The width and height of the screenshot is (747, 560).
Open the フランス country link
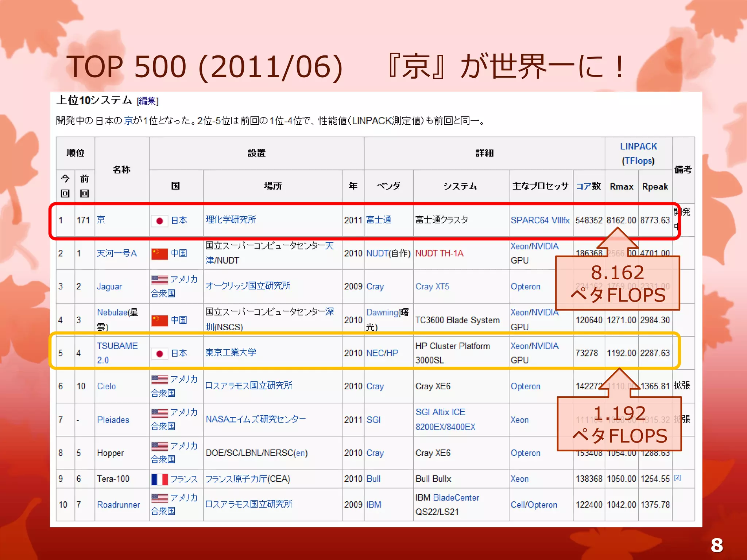point(184,479)
